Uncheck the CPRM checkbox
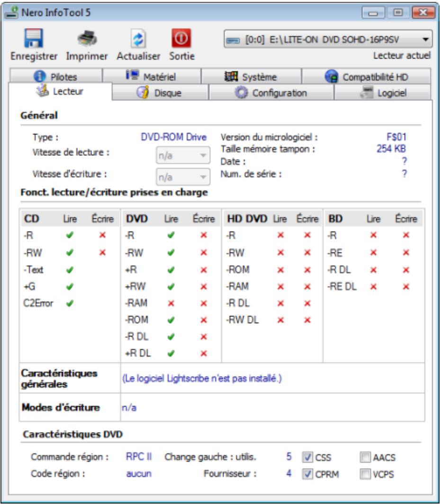 pos(307,474)
